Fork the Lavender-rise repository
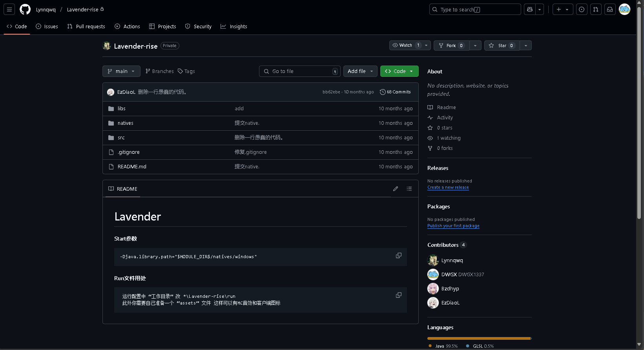This screenshot has width=644, height=350. coord(451,46)
